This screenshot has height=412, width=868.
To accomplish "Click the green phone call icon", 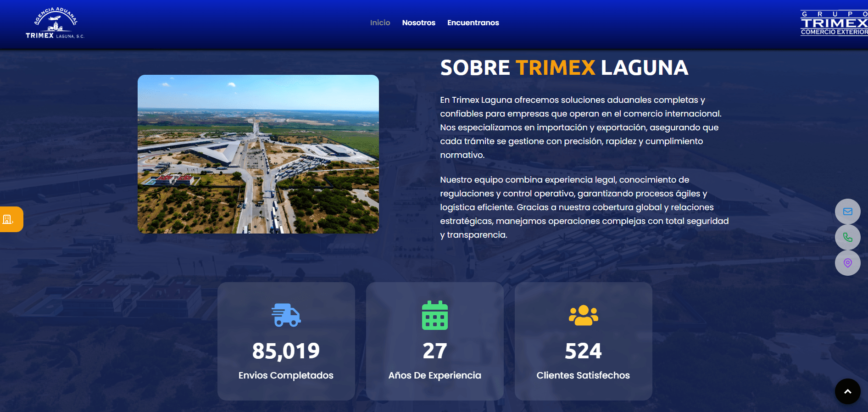I will [847, 237].
